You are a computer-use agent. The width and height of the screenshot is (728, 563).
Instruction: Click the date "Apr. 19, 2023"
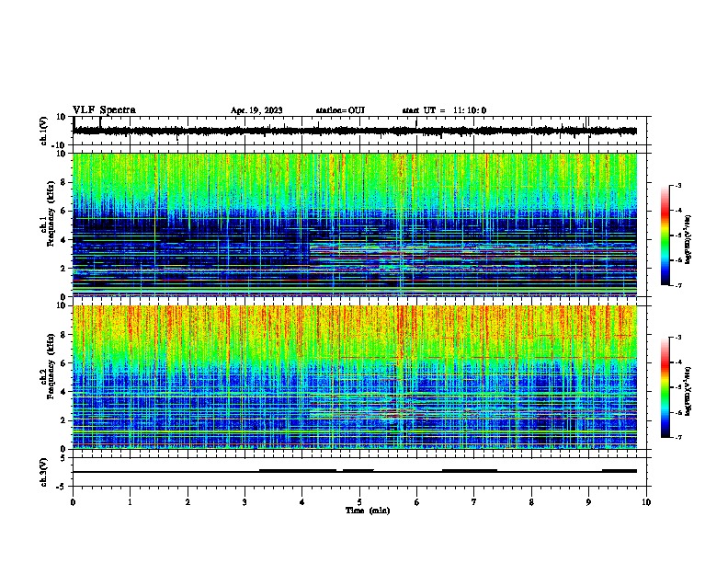[256, 110]
